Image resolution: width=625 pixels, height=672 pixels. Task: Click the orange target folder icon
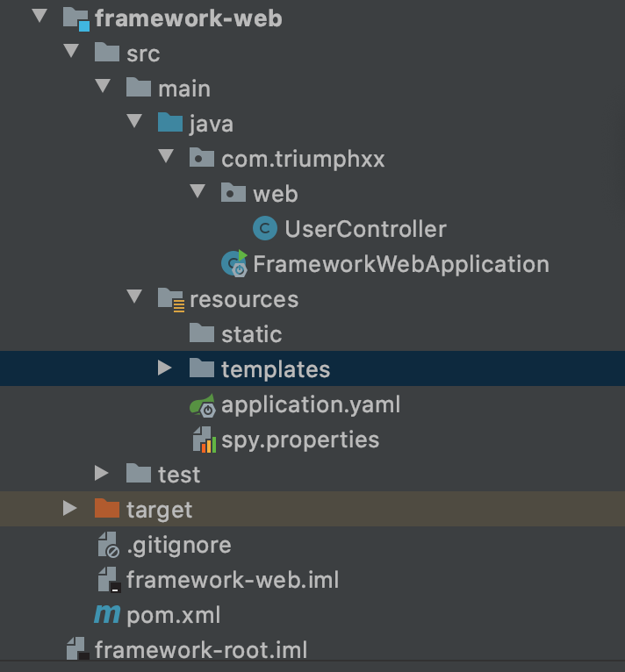(107, 509)
